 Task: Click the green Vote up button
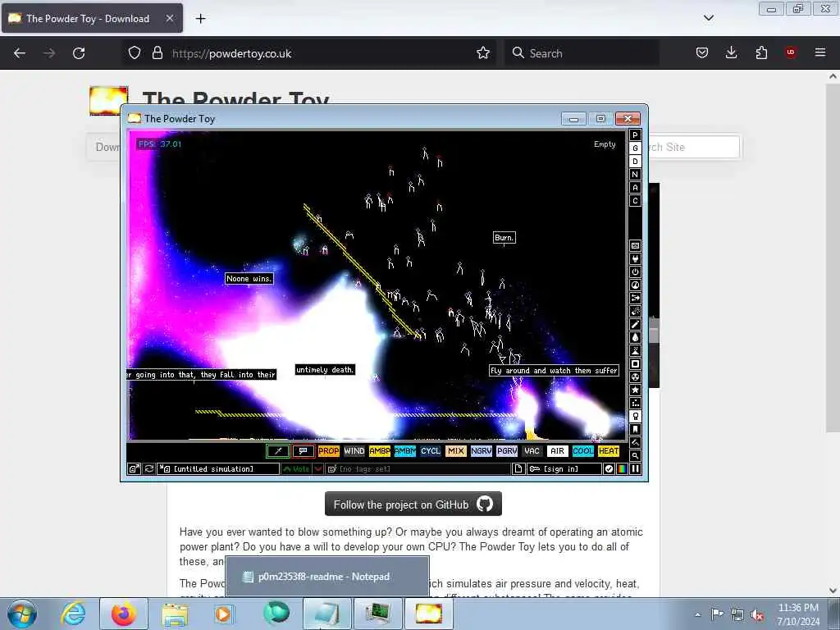[297, 468]
